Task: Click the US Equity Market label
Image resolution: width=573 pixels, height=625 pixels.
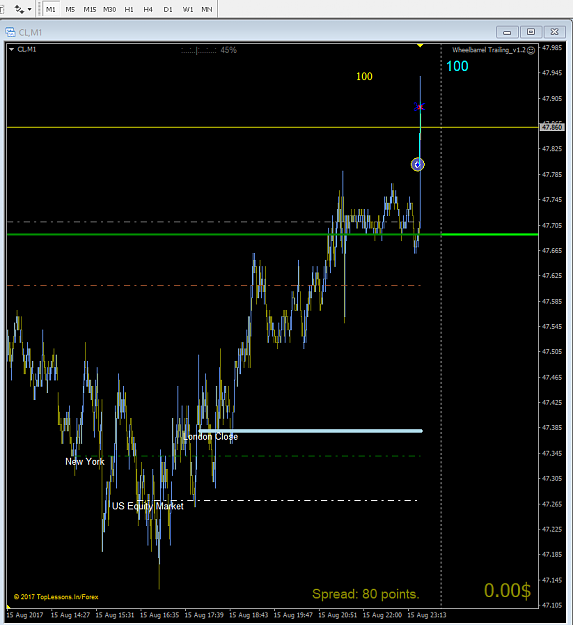Action: [148, 506]
